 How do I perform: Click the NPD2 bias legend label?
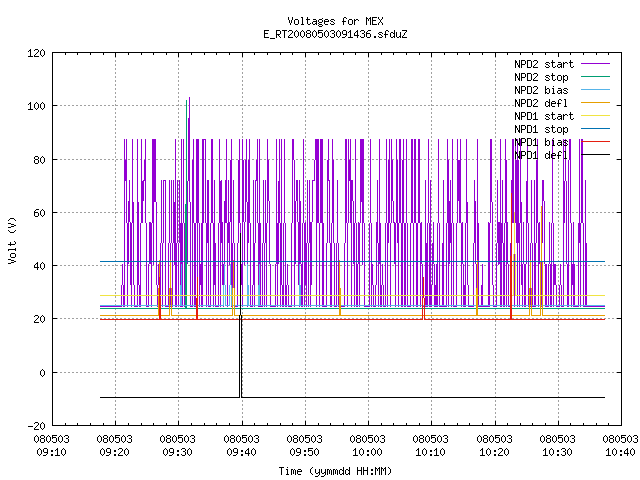coord(541,90)
